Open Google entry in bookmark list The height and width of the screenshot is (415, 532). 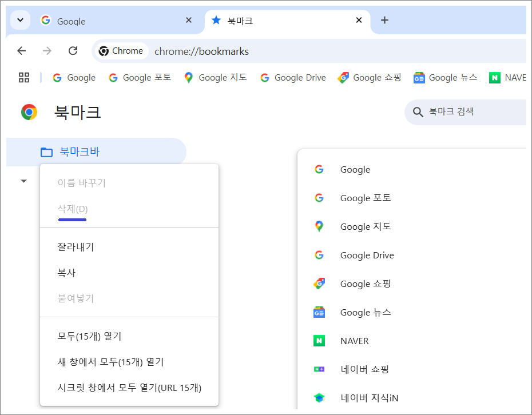pos(412,169)
